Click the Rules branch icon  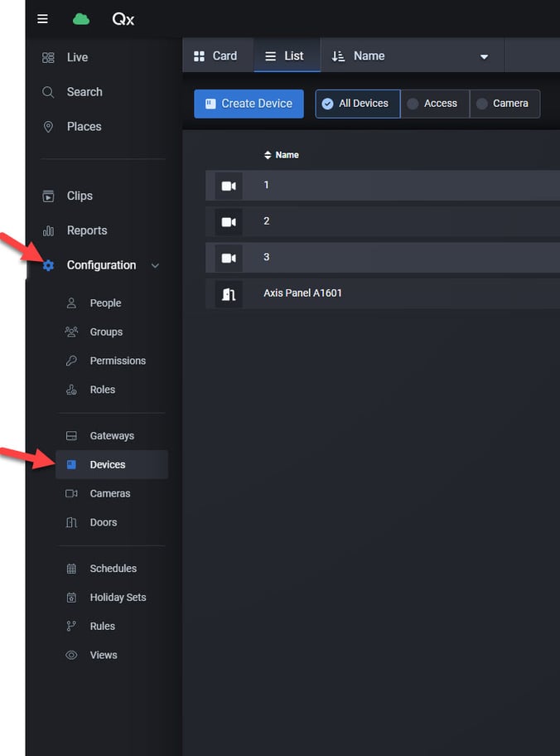(x=71, y=626)
